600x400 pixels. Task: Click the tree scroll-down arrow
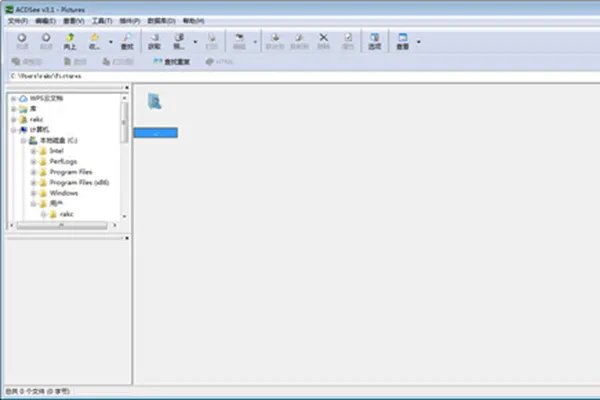click(124, 216)
